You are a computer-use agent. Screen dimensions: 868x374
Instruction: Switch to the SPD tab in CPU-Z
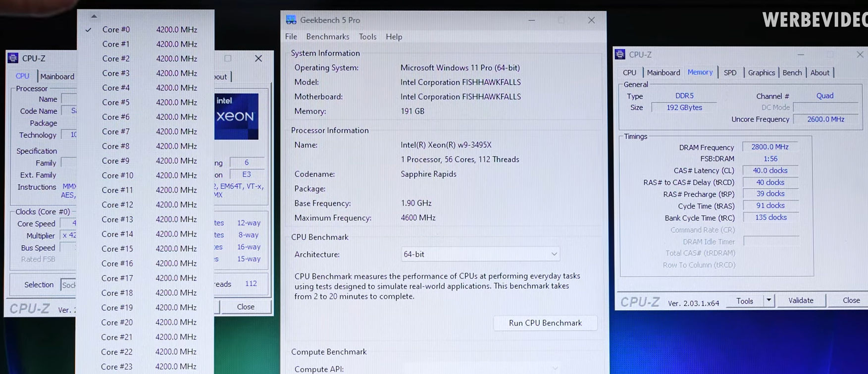tap(730, 73)
